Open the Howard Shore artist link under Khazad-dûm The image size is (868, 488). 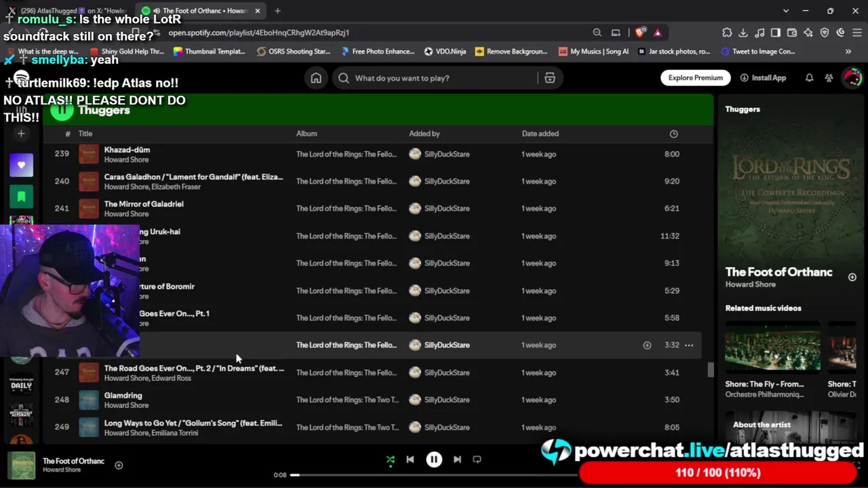[x=126, y=160]
